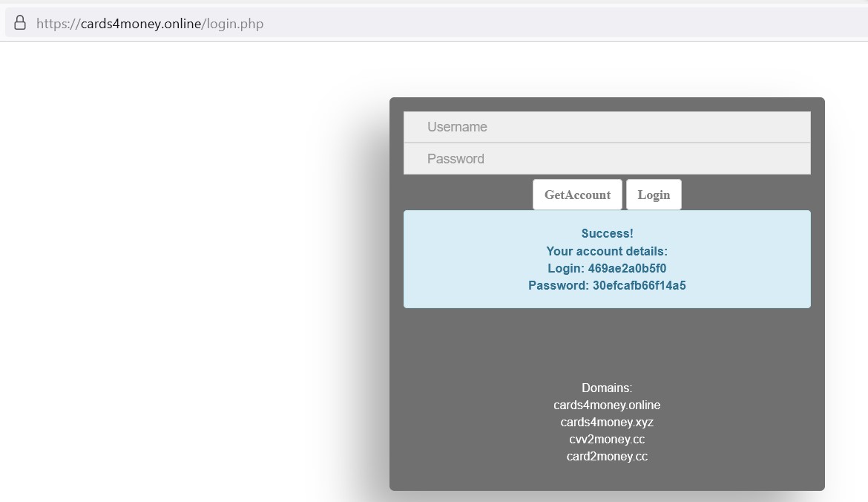Click the Success message panel
The image size is (868, 502).
(607, 258)
